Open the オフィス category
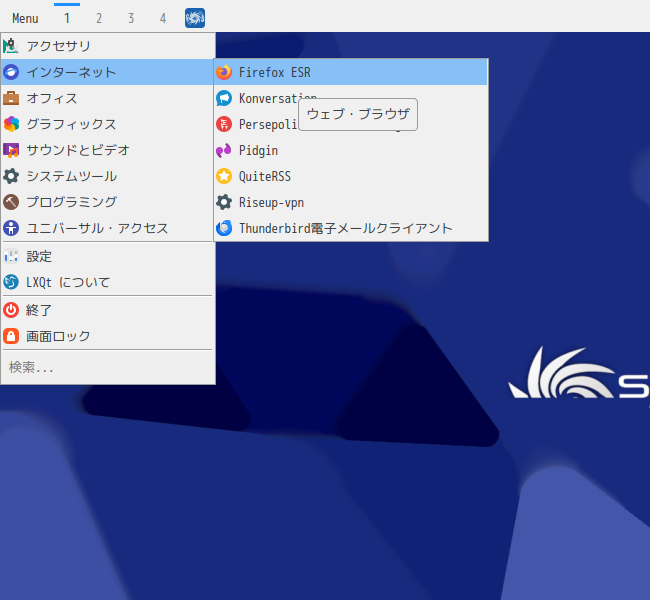Image resolution: width=650 pixels, height=600 pixels. (107, 98)
